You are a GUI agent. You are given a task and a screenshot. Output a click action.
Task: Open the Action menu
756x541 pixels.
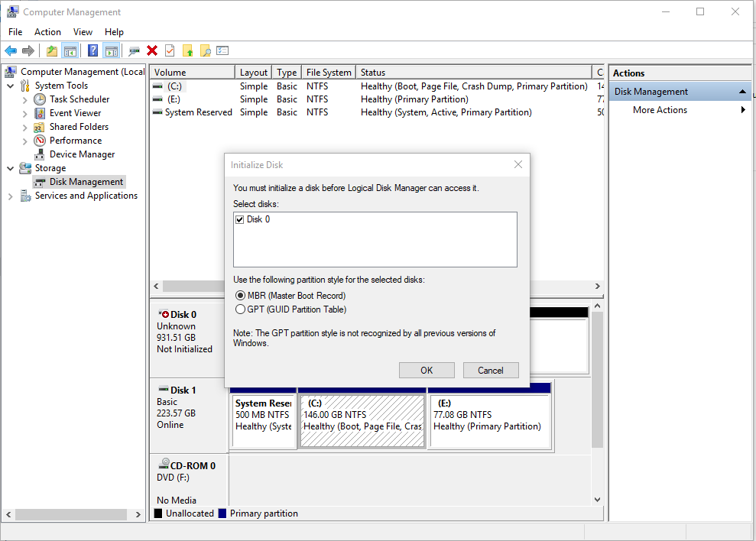pos(47,32)
